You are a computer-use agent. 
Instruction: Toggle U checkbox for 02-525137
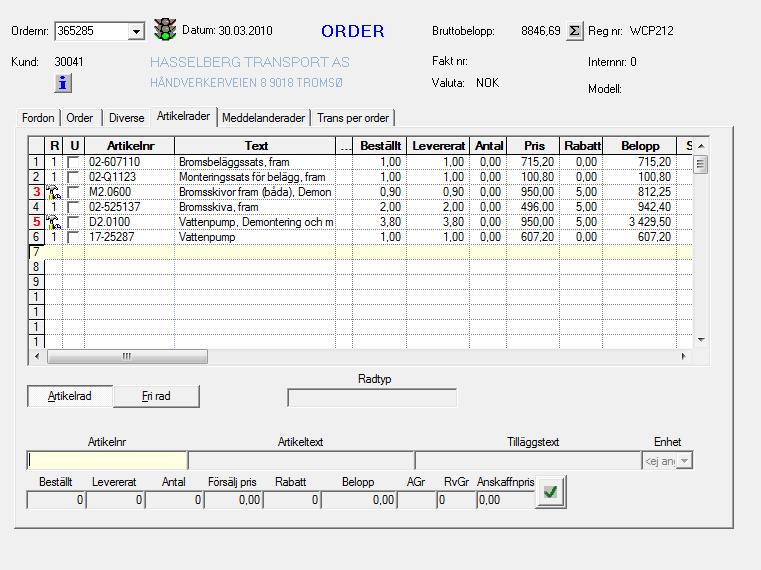pyautogui.click(x=73, y=207)
